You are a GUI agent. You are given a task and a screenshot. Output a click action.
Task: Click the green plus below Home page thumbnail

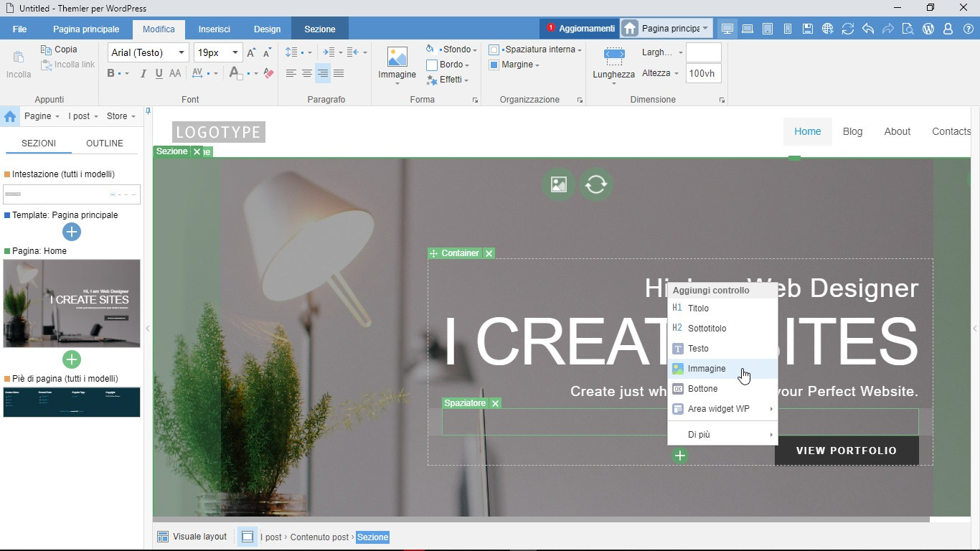[71, 359]
